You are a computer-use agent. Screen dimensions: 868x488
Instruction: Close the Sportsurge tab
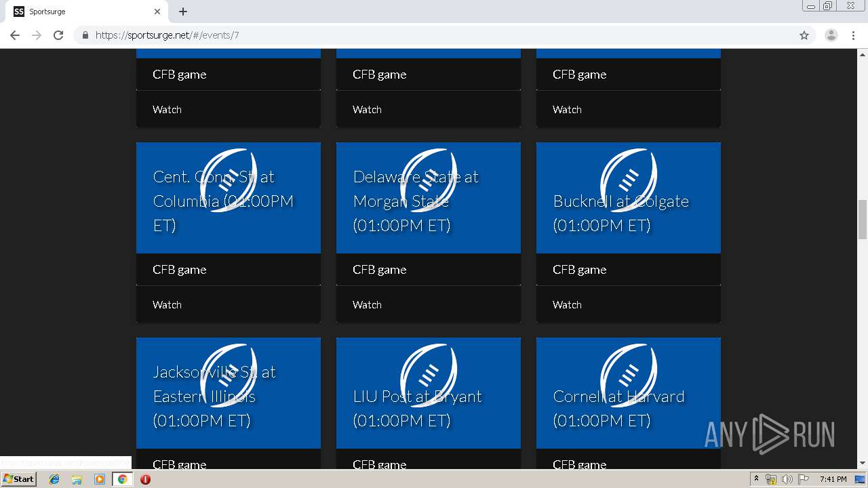(157, 12)
